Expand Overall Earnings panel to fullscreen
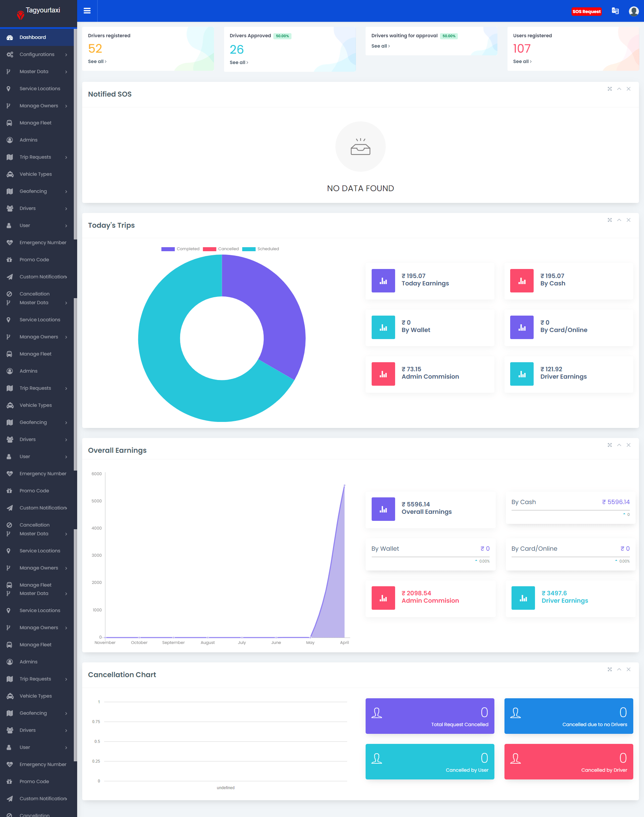 pyautogui.click(x=610, y=445)
